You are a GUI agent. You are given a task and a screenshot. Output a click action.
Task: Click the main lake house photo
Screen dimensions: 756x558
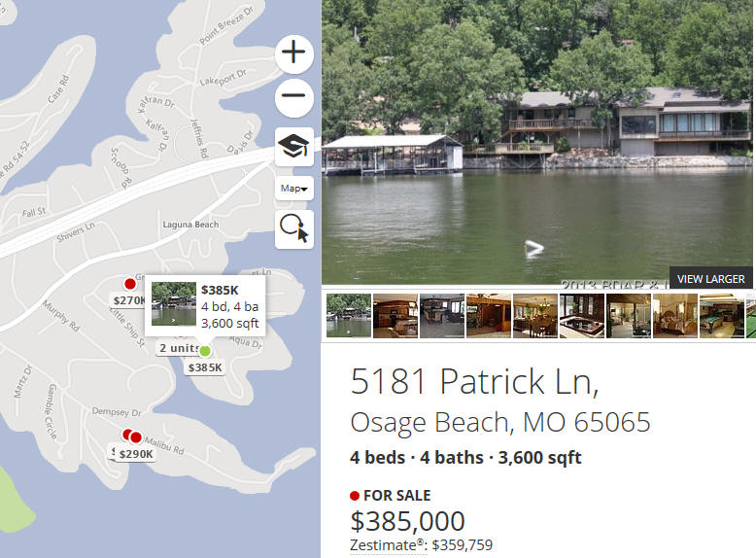pos(537,142)
